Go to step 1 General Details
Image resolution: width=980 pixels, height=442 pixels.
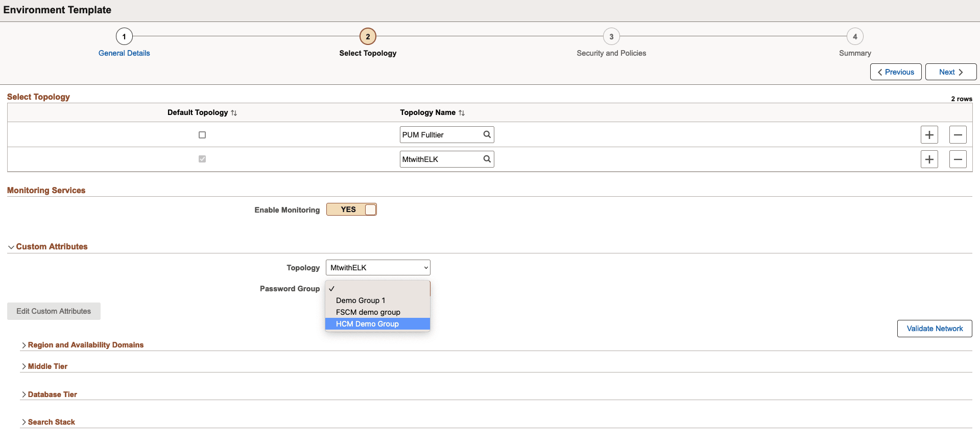point(124,36)
